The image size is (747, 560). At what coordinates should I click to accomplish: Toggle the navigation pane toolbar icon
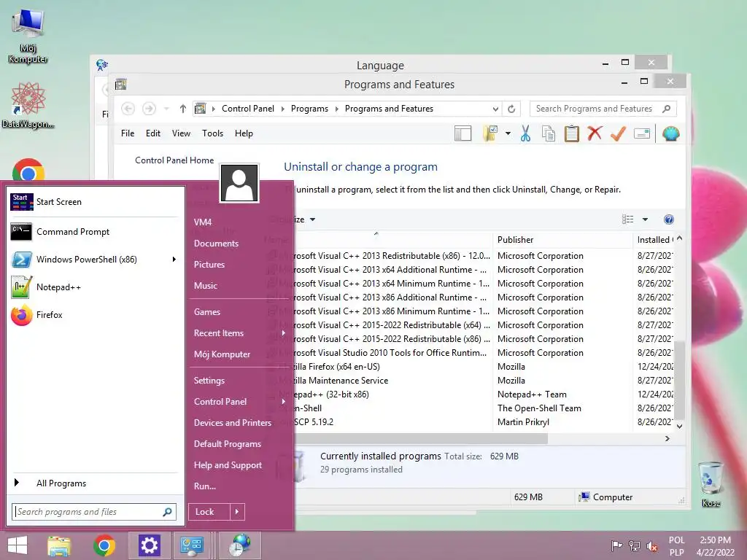pyautogui.click(x=462, y=134)
